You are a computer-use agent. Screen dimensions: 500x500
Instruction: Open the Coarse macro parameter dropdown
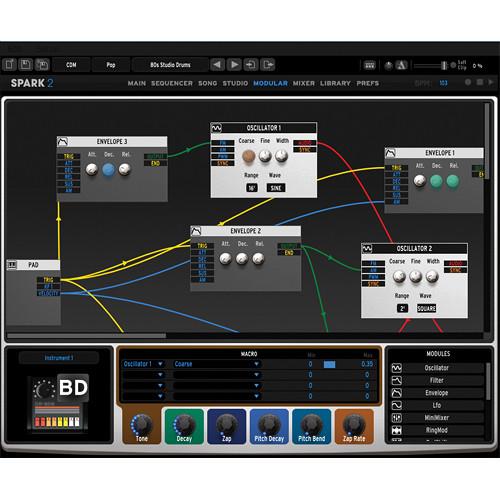pos(217,364)
